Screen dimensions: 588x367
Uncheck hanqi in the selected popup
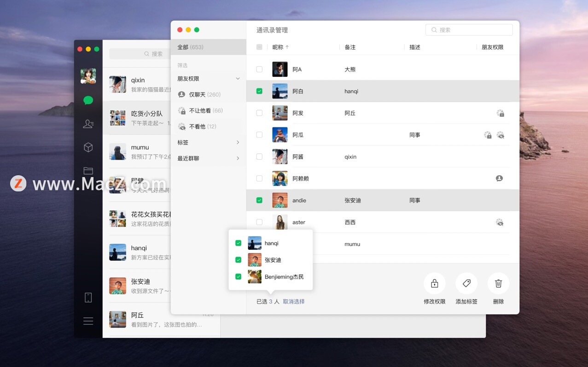(x=238, y=243)
